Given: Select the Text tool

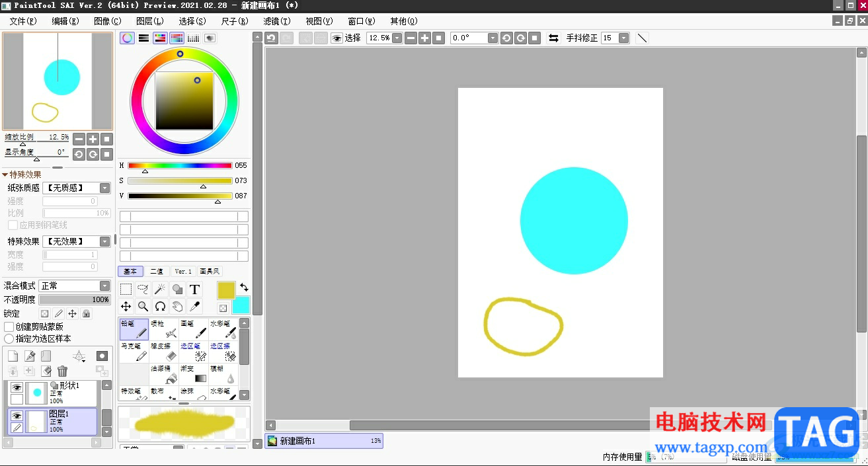Looking at the screenshot, I should tap(194, 290).
